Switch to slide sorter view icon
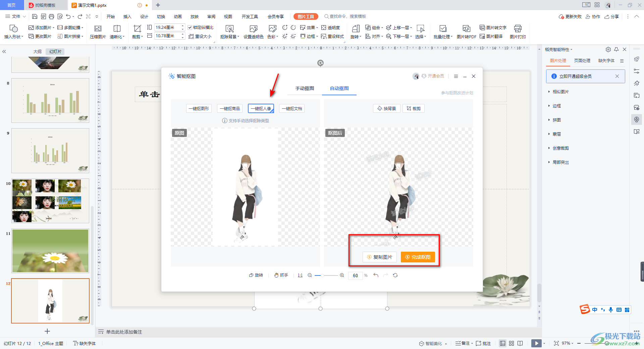Screen dimensions: 644x349 [512, 343]
